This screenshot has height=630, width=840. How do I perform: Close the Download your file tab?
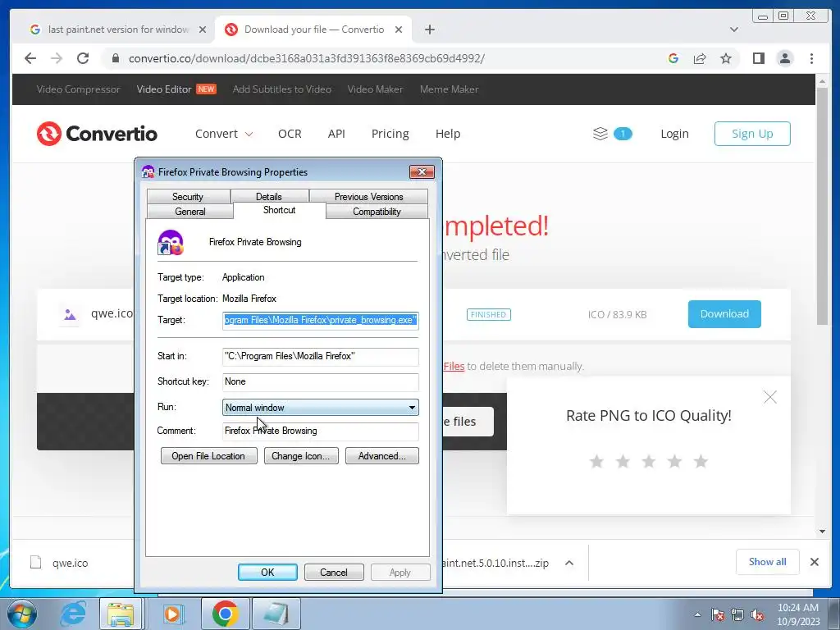click(x=399, y=30)
